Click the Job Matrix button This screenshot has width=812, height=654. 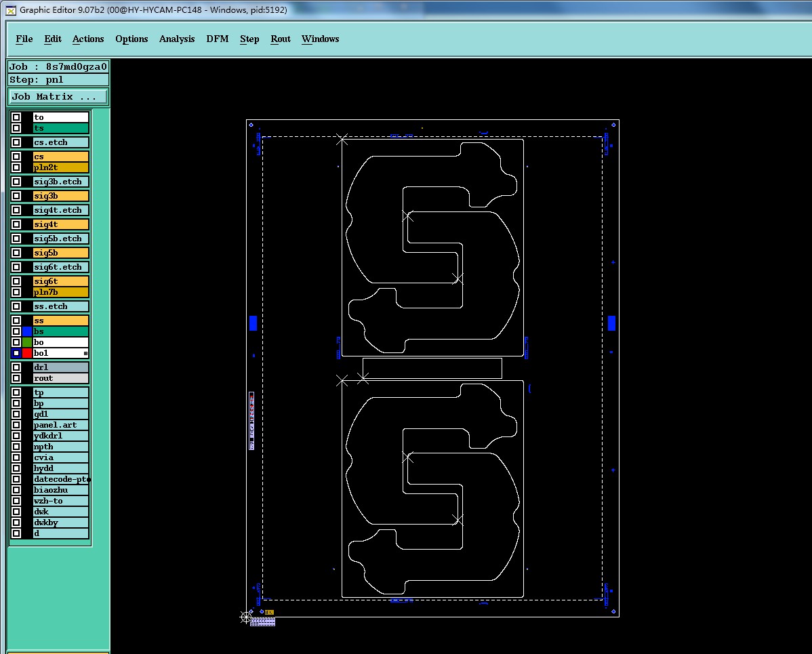coord(58,97)
